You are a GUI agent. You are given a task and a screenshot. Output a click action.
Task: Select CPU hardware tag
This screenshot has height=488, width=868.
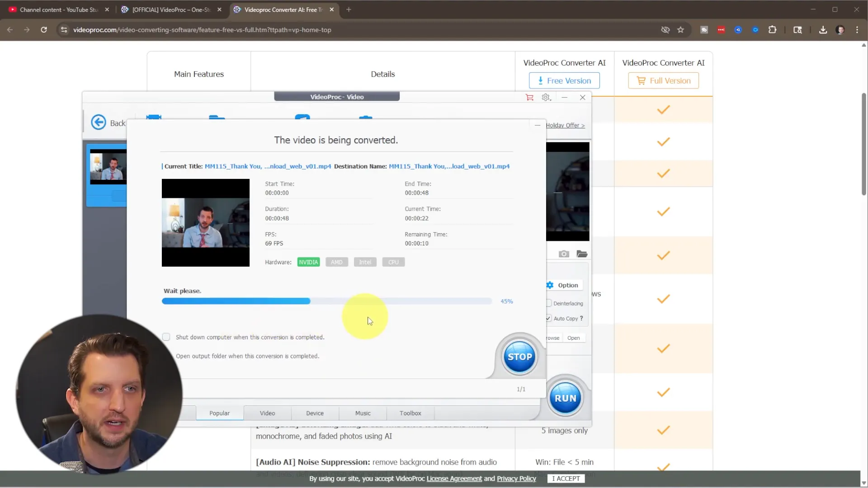click(393, 262)
